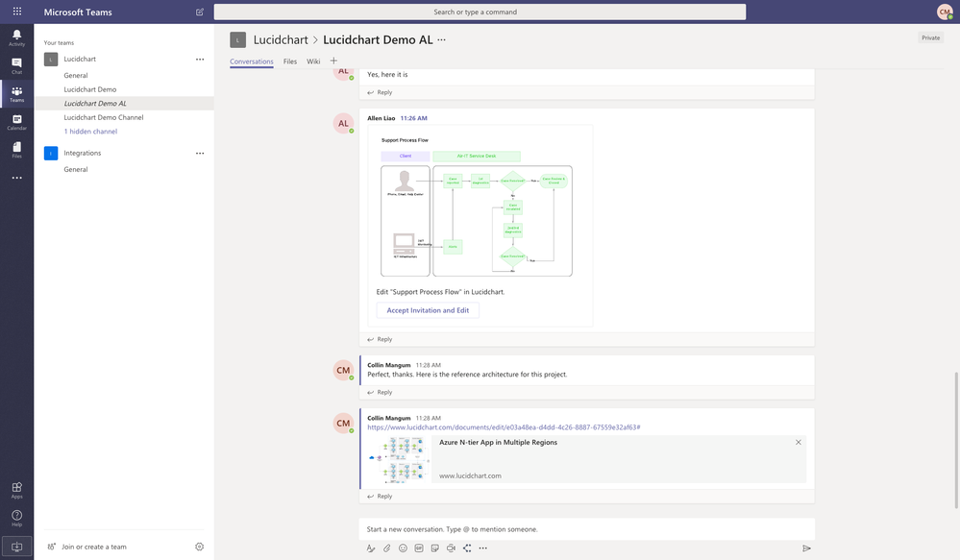Click the conversation vertical scrollbar
The width and height of the screenshot is (960, 560).
pyautogui.click(x=956, y=441)
